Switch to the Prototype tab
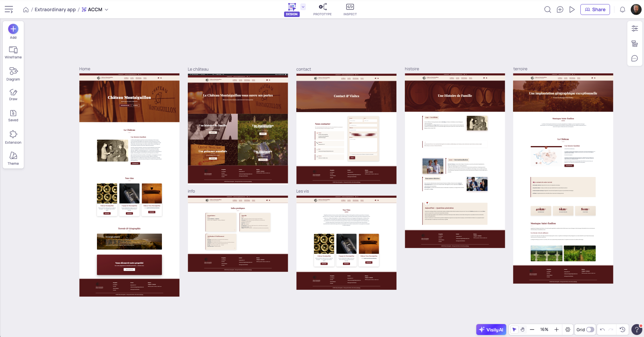 (322, 10)
